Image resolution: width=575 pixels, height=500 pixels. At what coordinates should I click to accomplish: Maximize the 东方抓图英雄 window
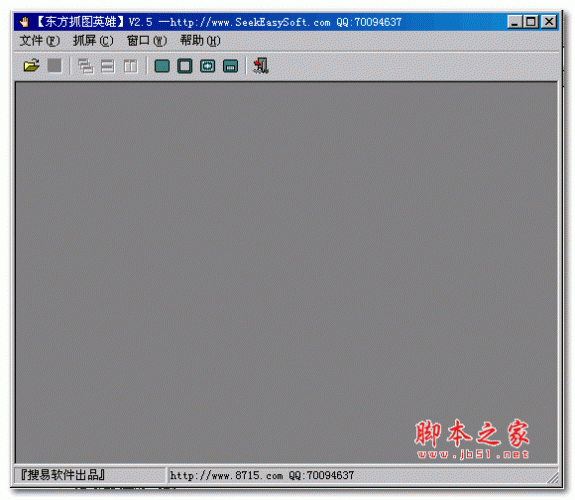coord(531,22)
